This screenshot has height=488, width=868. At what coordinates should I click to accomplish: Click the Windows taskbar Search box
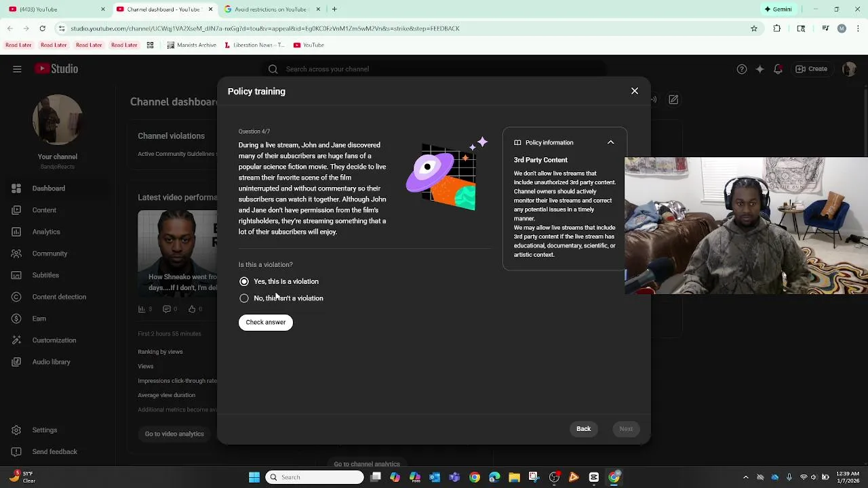click(x=315, y=477)
